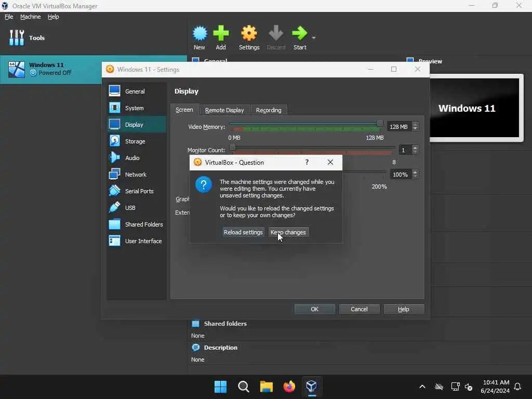Open USB settings category
532x399 pixels.
click(x=137, y=208)
